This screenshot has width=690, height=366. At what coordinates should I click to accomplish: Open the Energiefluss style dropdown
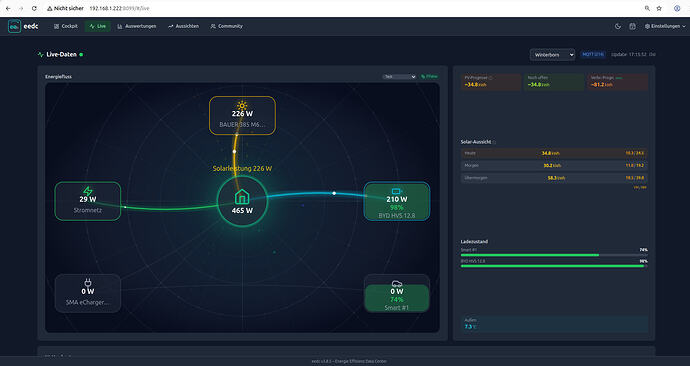coord(399,77)
